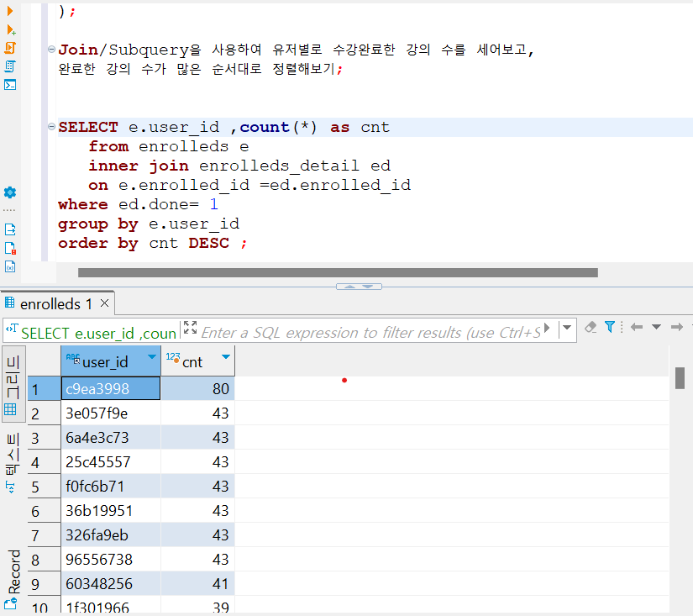Close the enrolleds 1 result tab
This screenshot has height=616, width=693.
(104, 303)
